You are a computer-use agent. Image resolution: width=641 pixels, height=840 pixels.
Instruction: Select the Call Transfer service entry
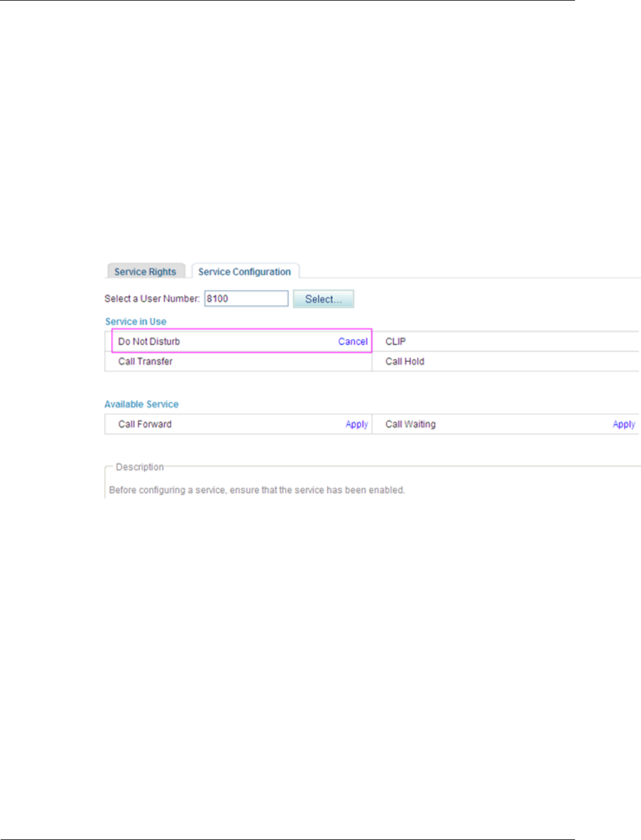146,361
